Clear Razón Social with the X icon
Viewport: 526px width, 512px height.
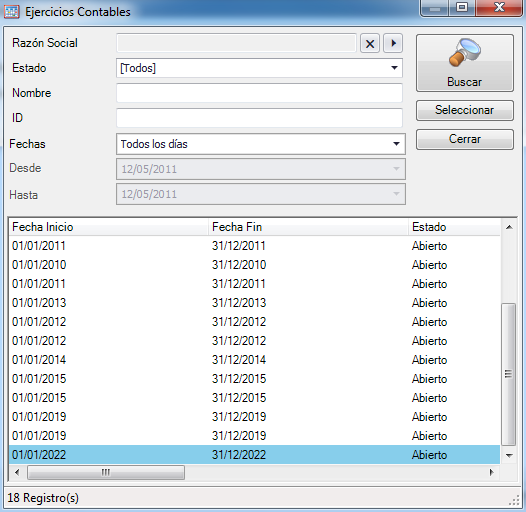click(370, 43)
